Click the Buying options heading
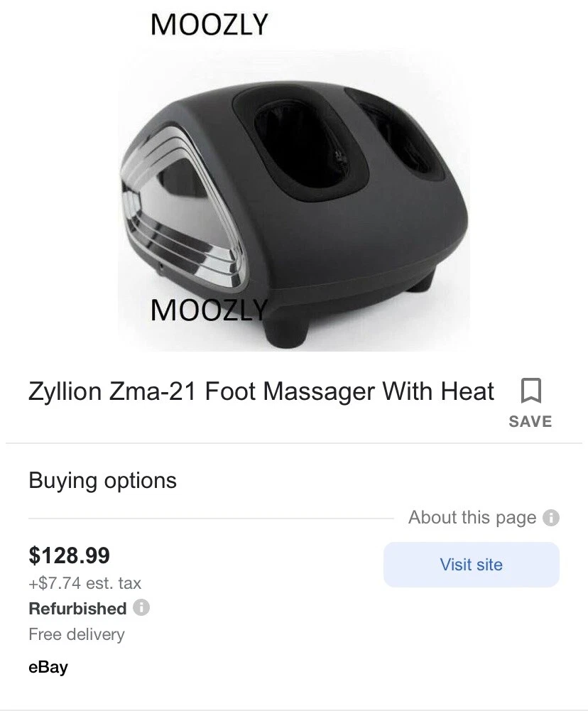This screenshot has width=588, height=711. tap(102, 481)
